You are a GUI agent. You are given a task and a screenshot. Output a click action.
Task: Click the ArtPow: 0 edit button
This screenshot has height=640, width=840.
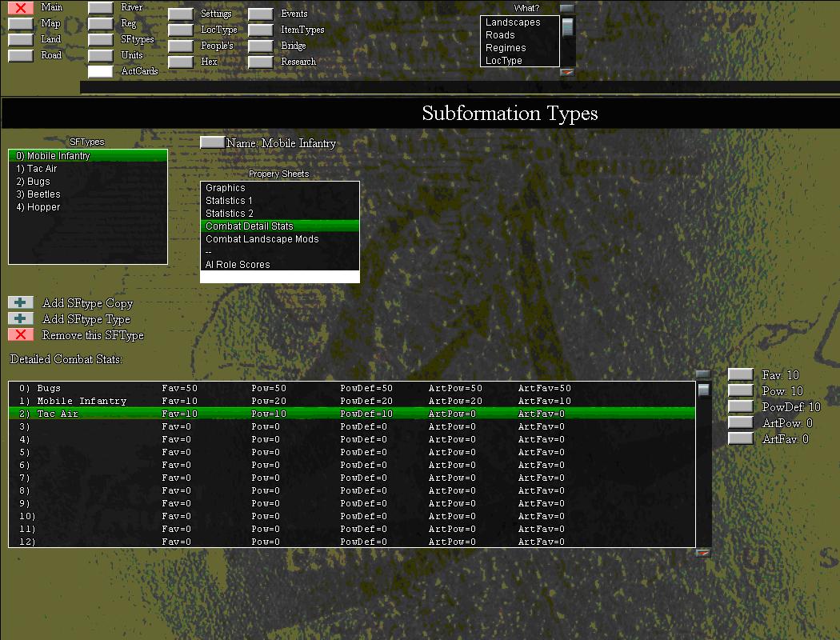click(741, 422)
